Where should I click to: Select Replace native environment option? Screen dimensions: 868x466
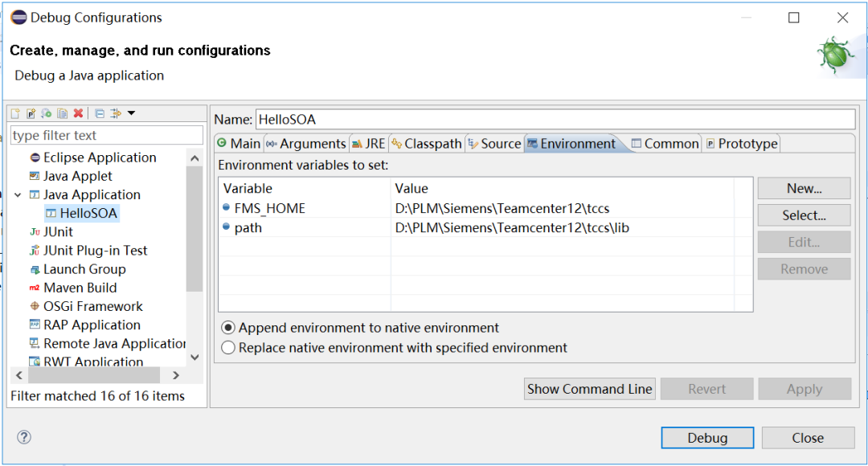coord(229,348)
